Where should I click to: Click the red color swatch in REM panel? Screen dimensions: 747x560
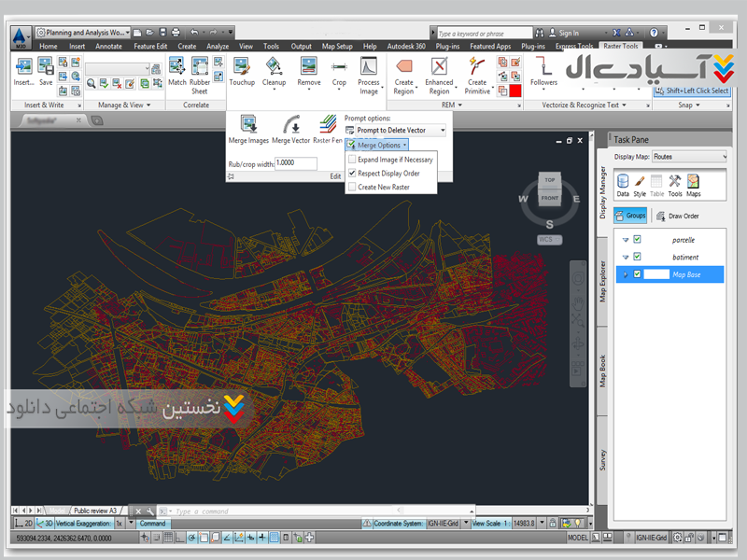[x=514, y=91]
